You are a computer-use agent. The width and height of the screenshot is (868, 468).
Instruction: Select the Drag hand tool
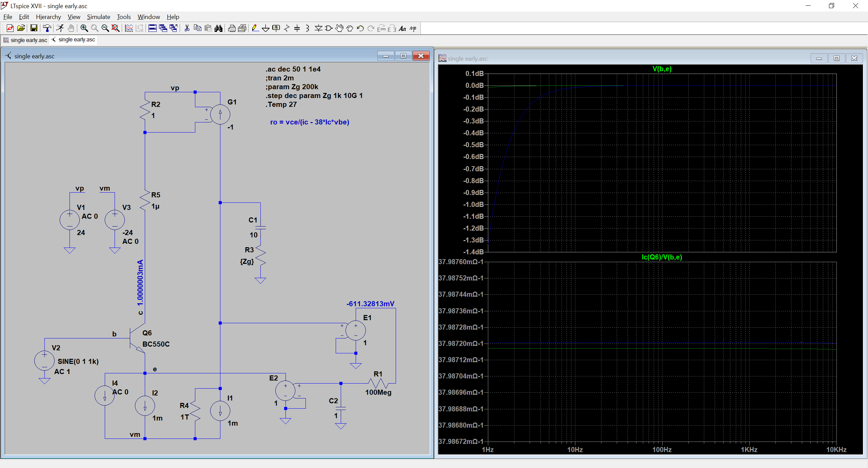pyautogui.click(x=350, y=28)
